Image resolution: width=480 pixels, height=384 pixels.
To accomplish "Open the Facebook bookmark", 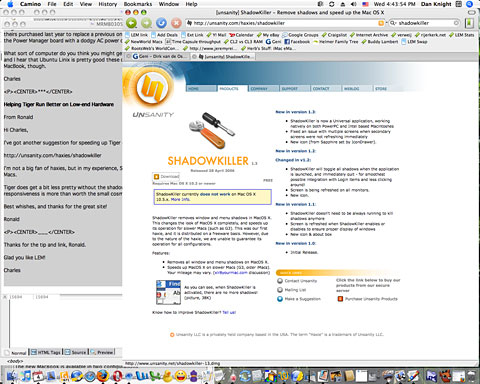I will (x=297, y=42).
